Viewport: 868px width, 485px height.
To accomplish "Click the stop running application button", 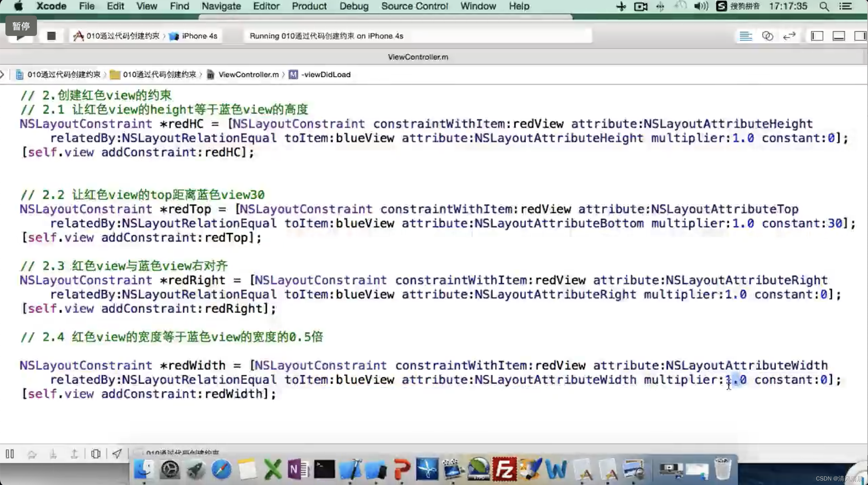I will click(51, 36).
